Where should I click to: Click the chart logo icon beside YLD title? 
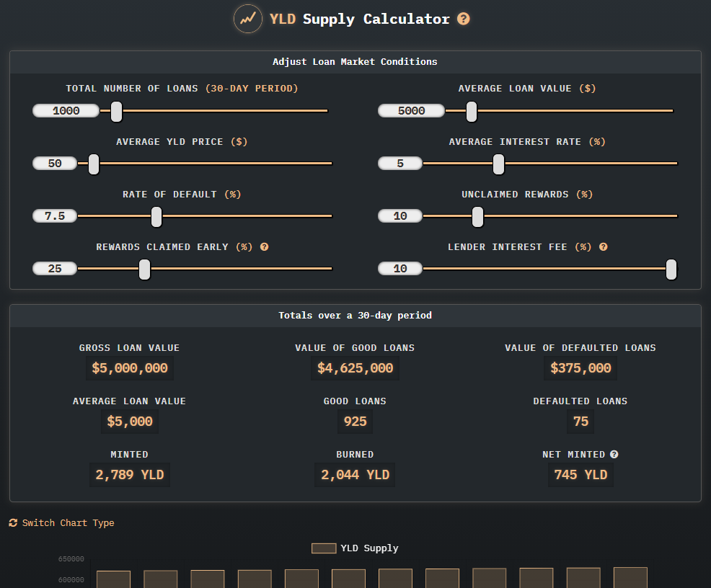(x=247, y=19)
